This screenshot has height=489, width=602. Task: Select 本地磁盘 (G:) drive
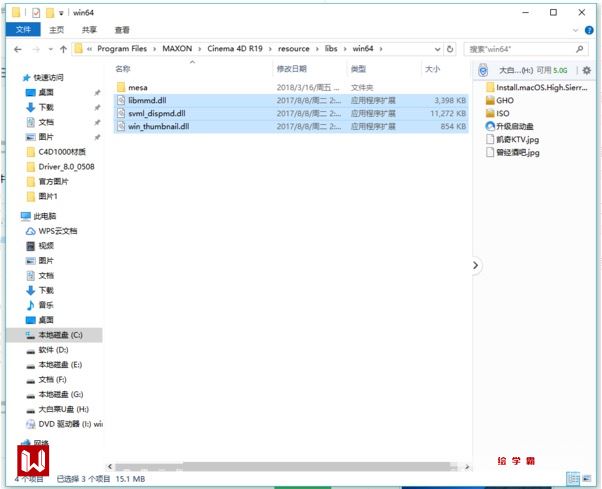click(55, 395)
